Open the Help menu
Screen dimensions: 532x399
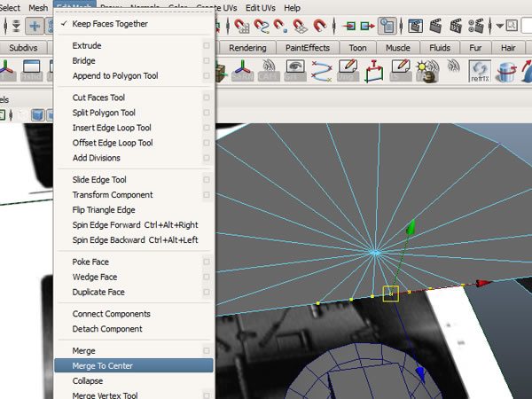point(292,7)
